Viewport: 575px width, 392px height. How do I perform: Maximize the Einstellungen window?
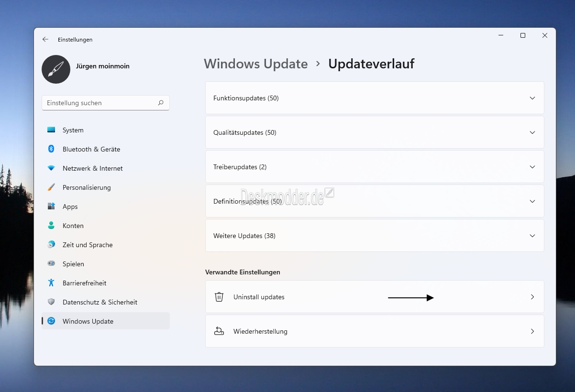point(523,35)
